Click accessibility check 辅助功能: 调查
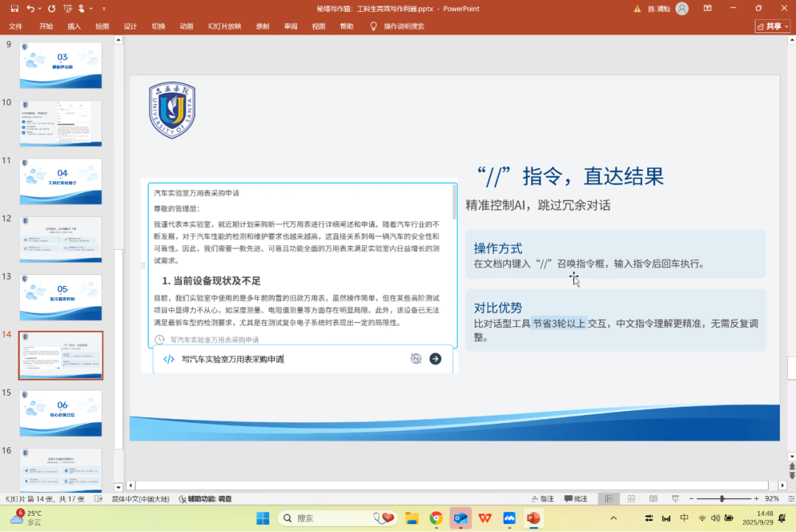796x532 pixels. 205,499
